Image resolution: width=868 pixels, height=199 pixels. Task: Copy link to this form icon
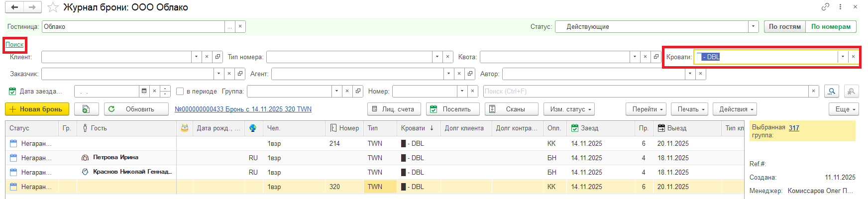pyautogui.click(x=826, y=7)
